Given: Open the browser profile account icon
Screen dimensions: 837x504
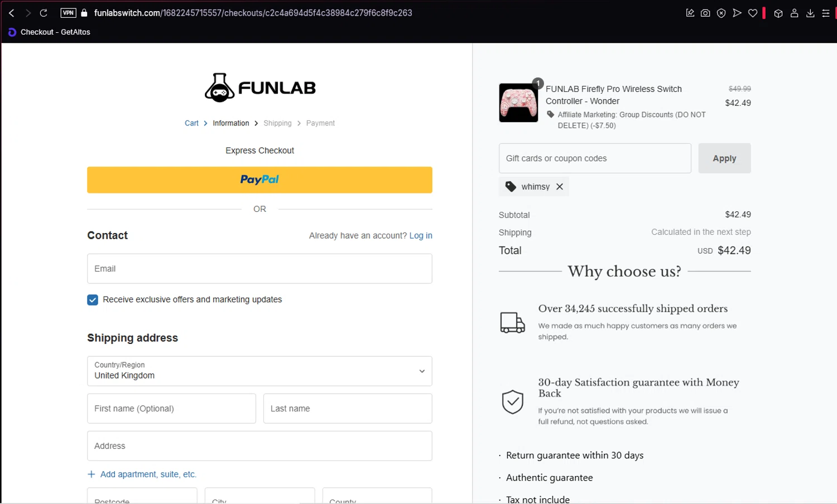Looking at the screenshot, I should [x=794, y=13].
